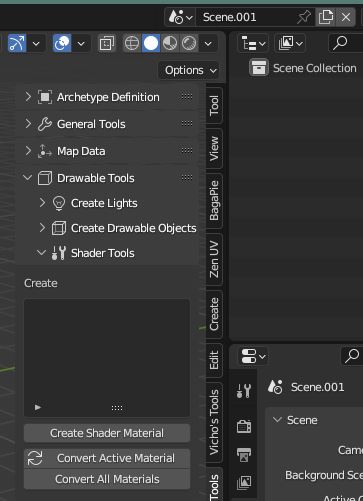Click Convert Active Material button
Viewport: 363px width, 501px height.
point(107,458)
